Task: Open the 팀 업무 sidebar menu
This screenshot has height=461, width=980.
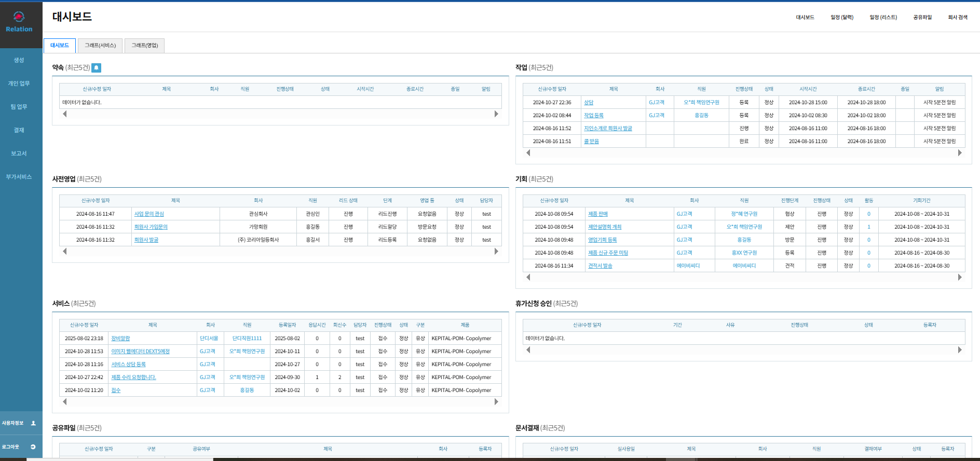Action: point(19,107)
